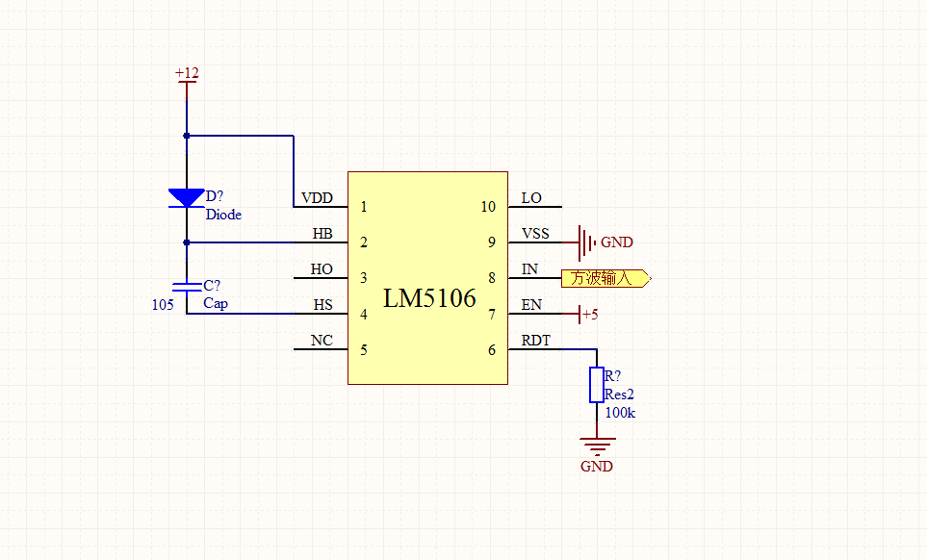Screen dimensions: 927x560
Task: Select the RDT pin label
Action: pyautogui.click(x=535, y=341)
